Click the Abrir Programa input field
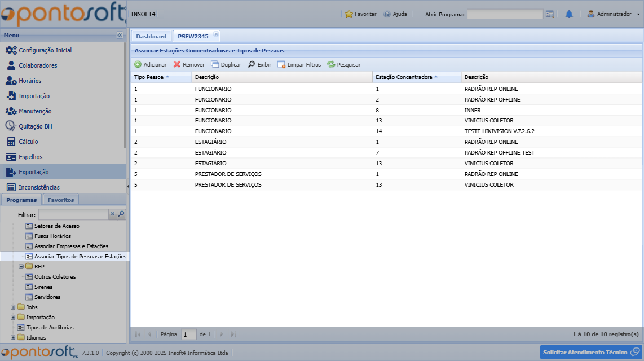The width and height of the screenshot is (644, 361). 505,14
